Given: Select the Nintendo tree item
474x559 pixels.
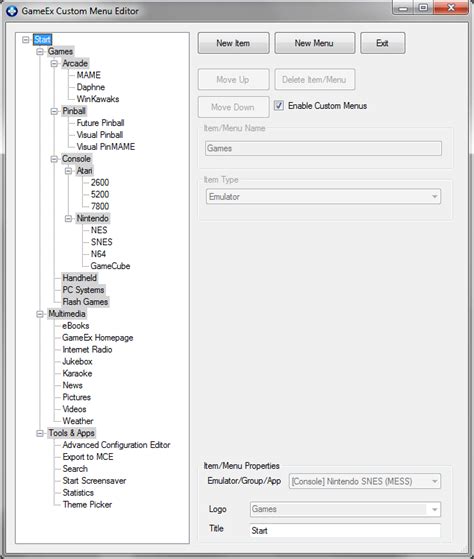Looking at the screenshot, I should [x=93, y=219].
